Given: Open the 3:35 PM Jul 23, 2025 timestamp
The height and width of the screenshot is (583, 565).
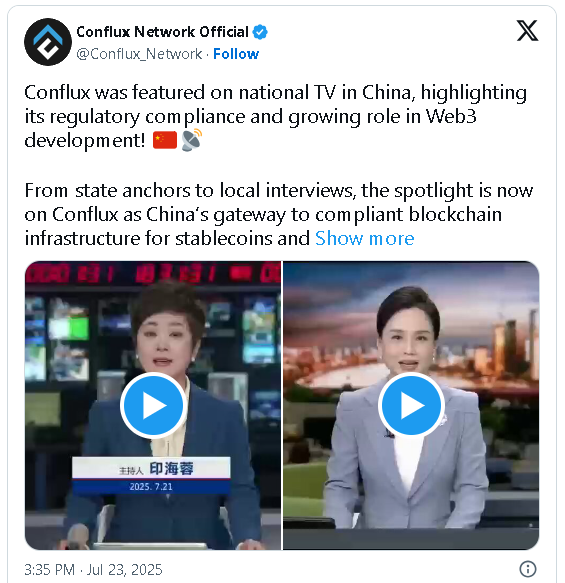Looking at the screenshot, I should click(x=93, y=570).
